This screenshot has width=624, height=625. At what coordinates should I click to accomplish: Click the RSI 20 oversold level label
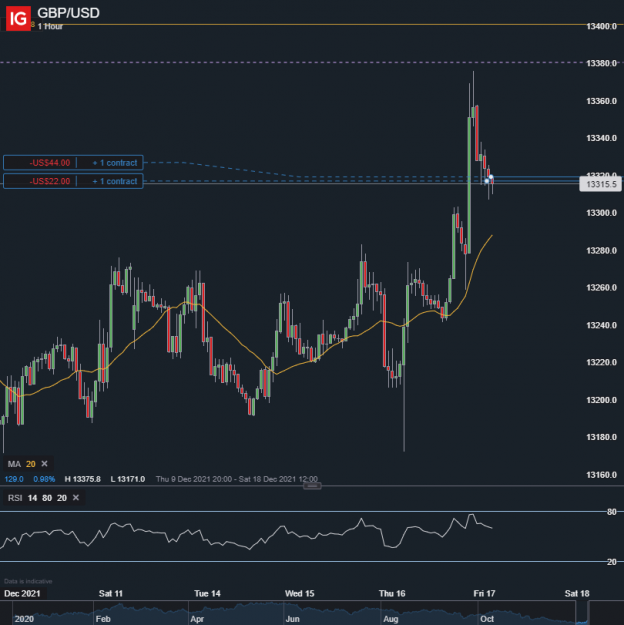(x=612, y=562)
